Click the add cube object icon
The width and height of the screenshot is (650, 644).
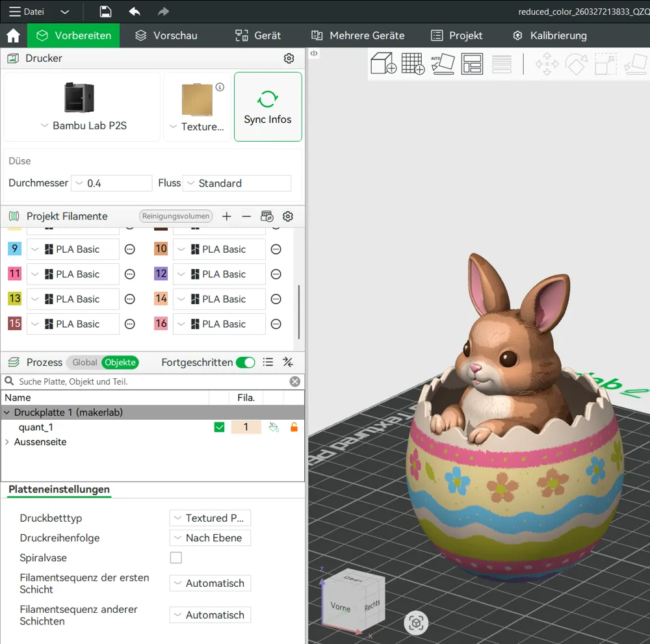(383, 64)
